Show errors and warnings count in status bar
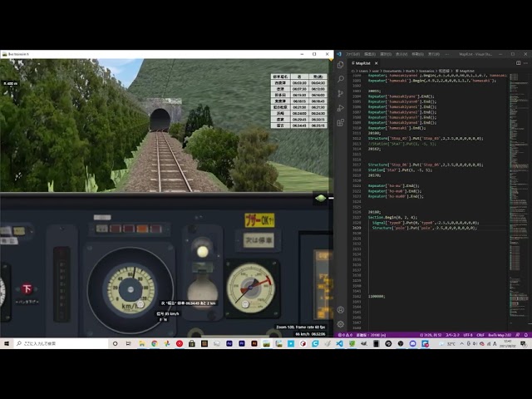Screen dimensions: 532x399 click(345, 335)
